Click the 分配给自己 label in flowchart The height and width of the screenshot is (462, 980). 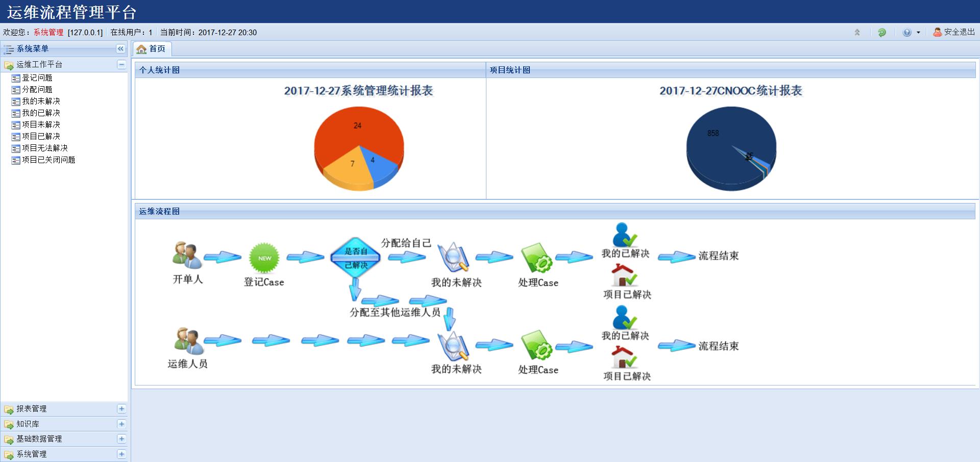406,243
